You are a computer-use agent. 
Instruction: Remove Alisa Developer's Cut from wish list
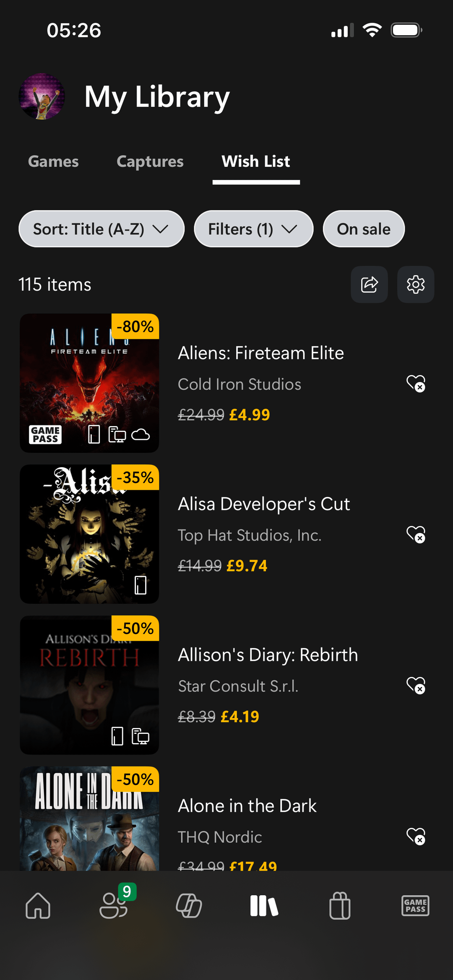(x=416, y=534)
